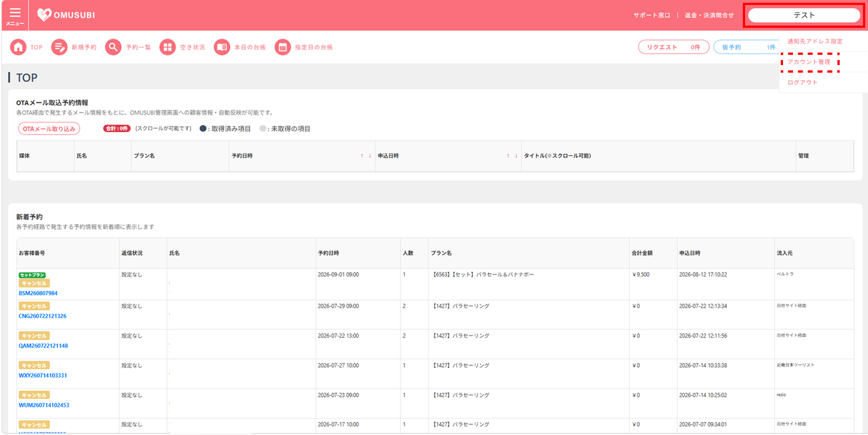Click the green セットプラン tag

click(x=32, y=275)
